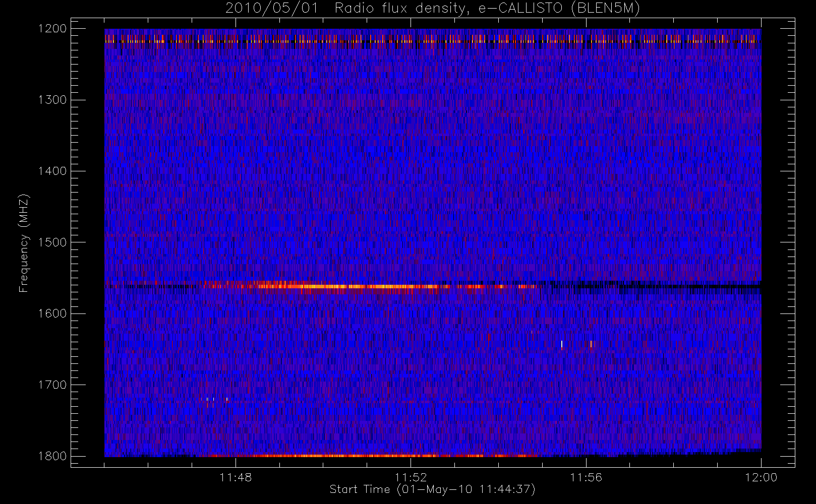The image size is (816, 504).
Task: Select the 1300 frequency tick label
Action: 52,100
